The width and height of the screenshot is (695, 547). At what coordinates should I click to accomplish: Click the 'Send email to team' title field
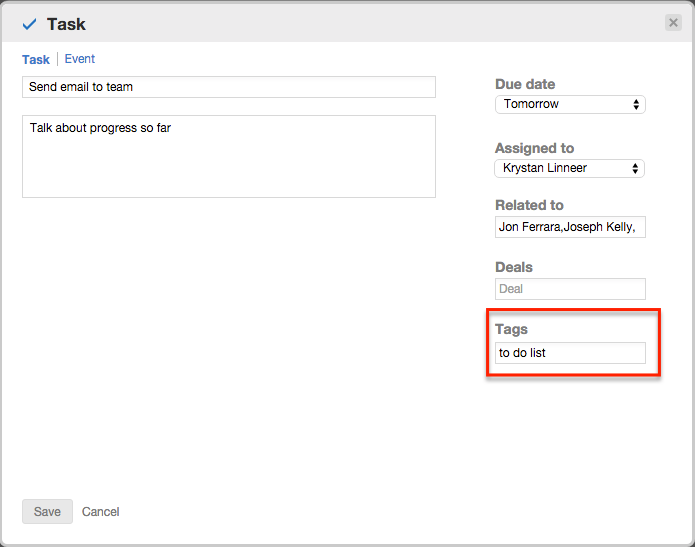pyautogui.click(x=228, y=87)
